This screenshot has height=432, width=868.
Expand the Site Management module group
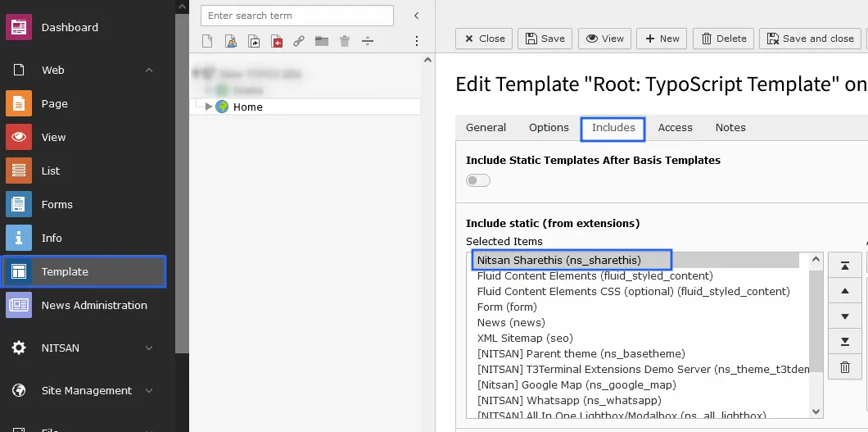tap(149, 390)
